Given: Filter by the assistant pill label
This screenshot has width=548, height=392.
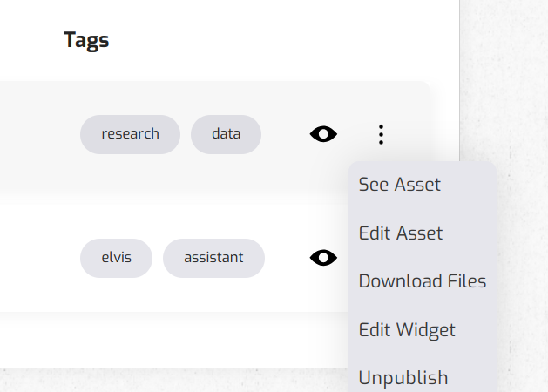Looking at the screenshot, I should (213, 258).
